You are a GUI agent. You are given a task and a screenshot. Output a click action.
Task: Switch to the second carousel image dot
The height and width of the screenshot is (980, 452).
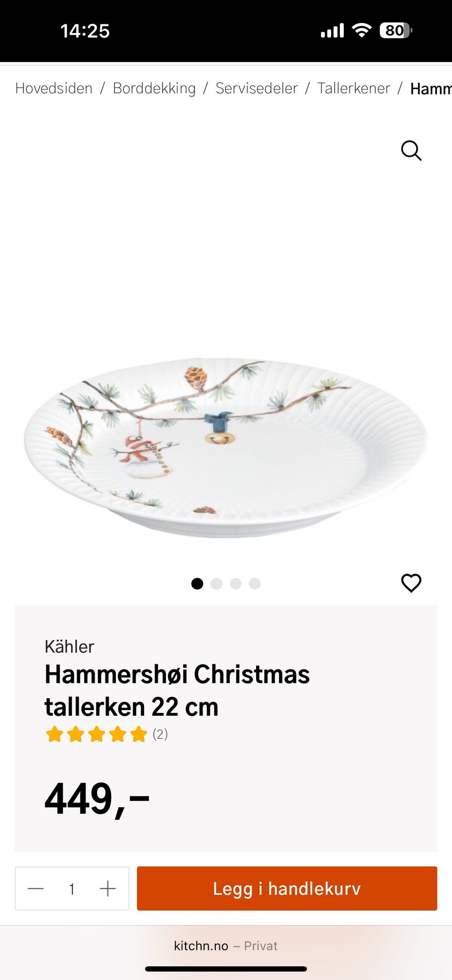click(x=217, y=583)
